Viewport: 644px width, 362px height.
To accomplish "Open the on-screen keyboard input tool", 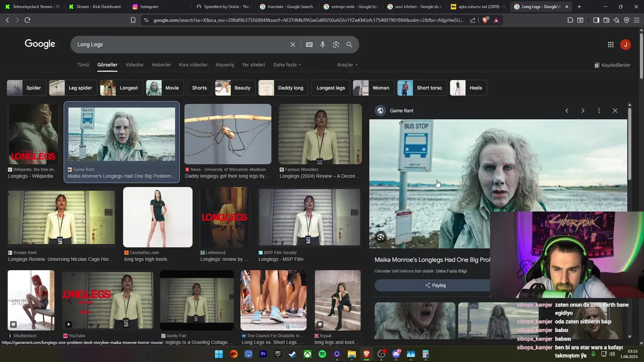I will (309, 45).
